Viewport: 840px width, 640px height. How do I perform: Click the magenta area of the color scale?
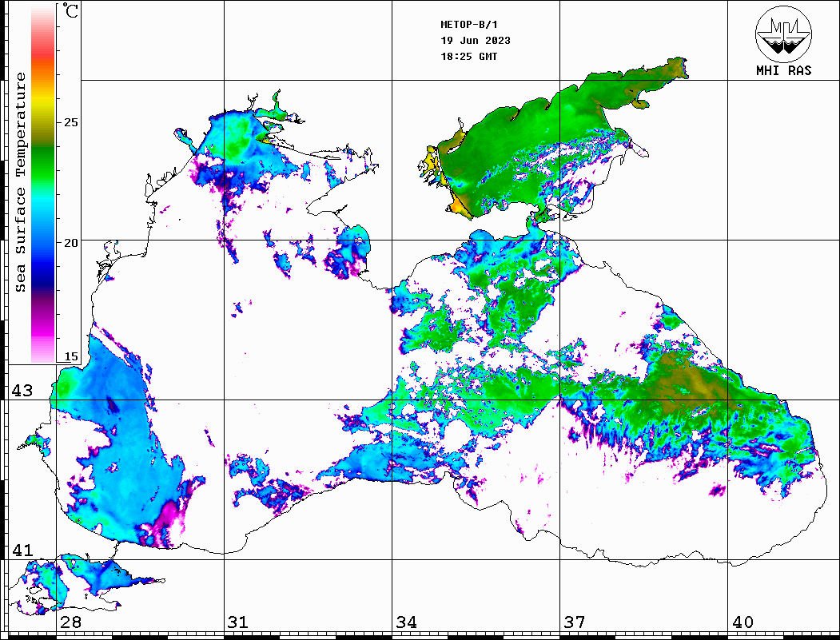pos(43,327)
